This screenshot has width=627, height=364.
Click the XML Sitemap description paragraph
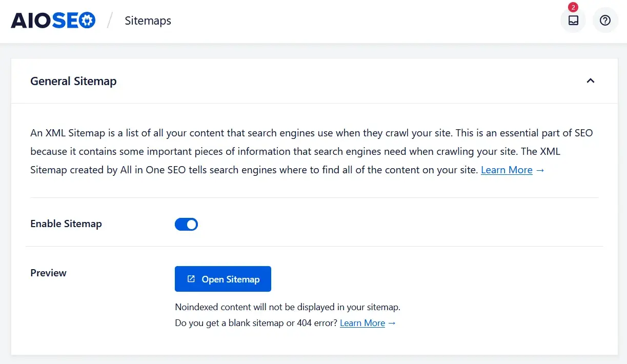click(x=312, y=151)
